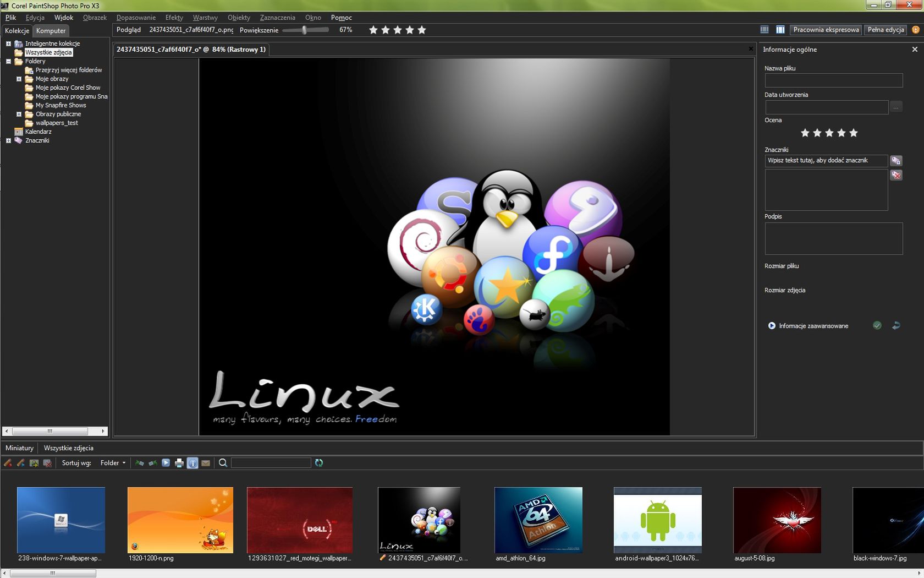Switch to the Kolekcje tab

pyautogui.click(x=17, y=31)
